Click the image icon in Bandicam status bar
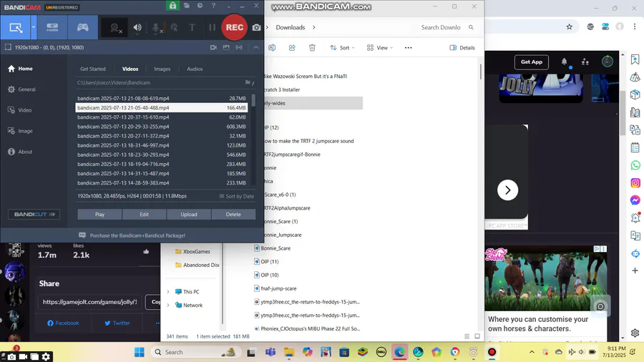The image size is (644, 362). pos(226,48)
